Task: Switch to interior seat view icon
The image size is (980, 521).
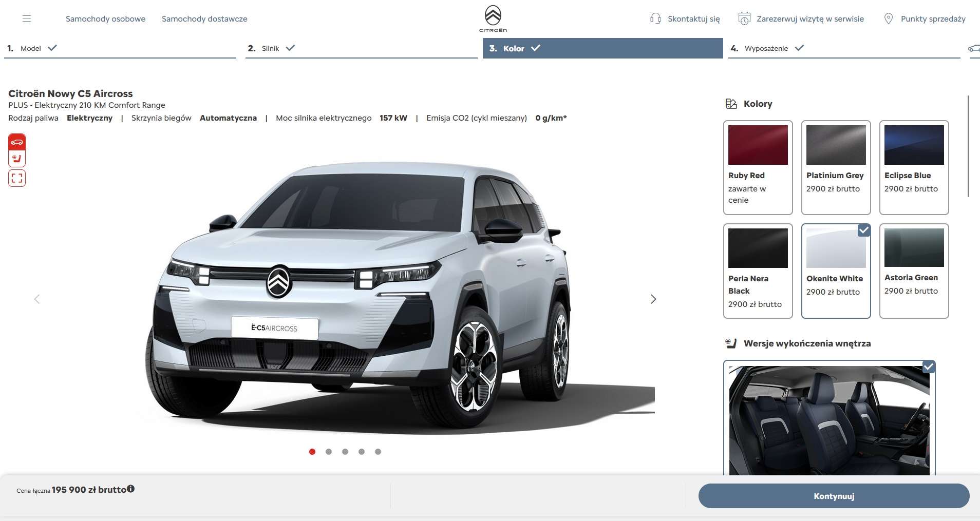Action: (x=17, y=158)
